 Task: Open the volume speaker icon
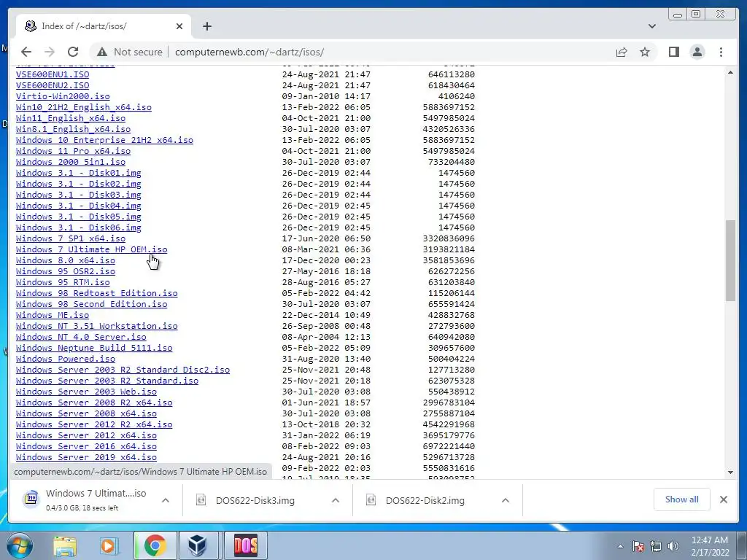click(x=673, y=546)
